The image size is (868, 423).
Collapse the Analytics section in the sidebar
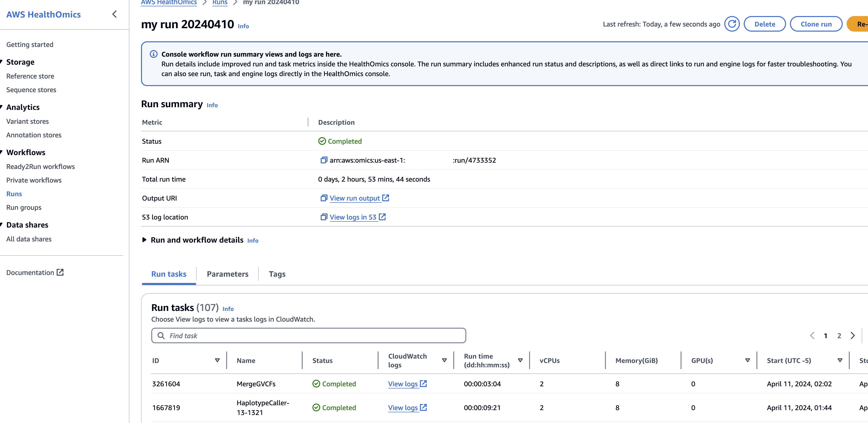pos(1,107)
